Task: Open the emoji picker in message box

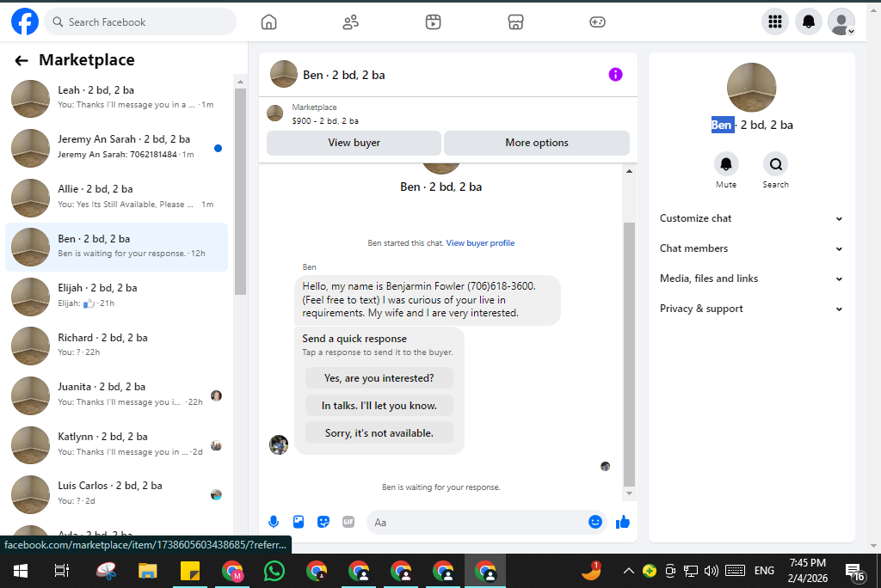Action: [x=595, y=523]
